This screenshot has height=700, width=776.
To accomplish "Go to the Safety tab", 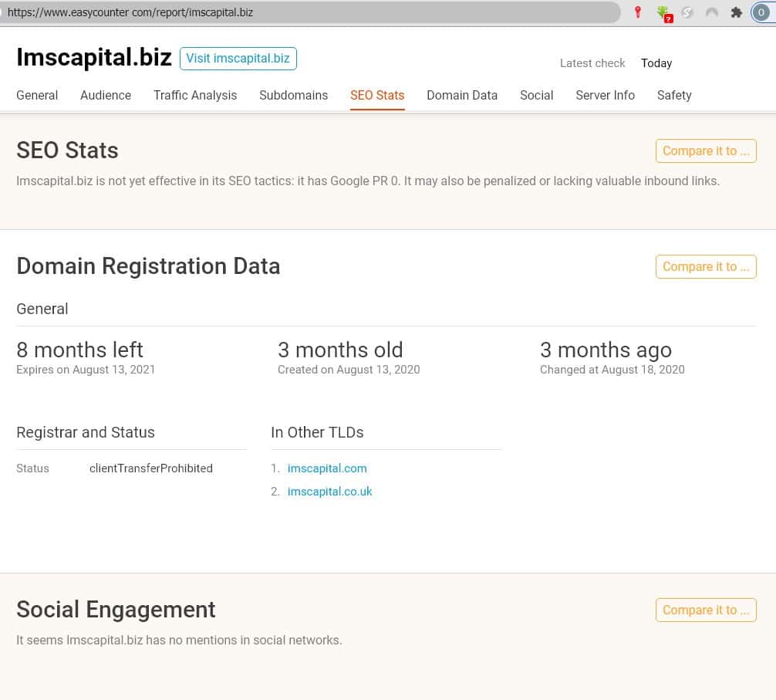I will (674, 95).
